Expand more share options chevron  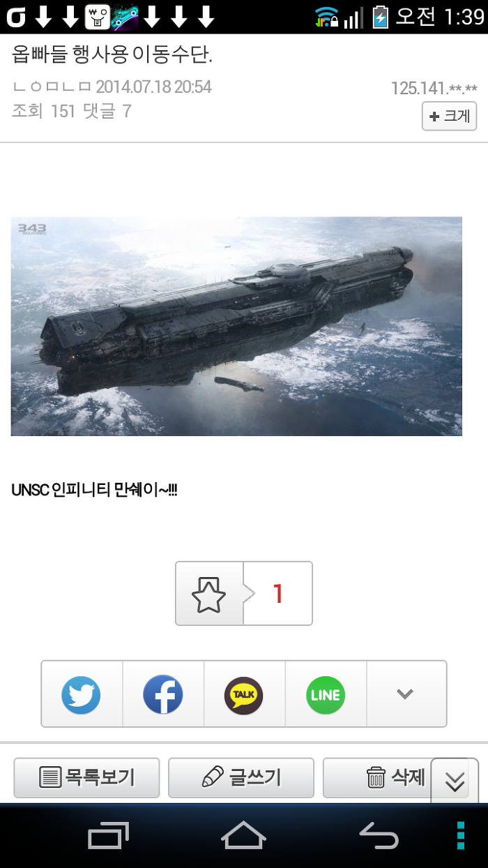coord(406,694)
